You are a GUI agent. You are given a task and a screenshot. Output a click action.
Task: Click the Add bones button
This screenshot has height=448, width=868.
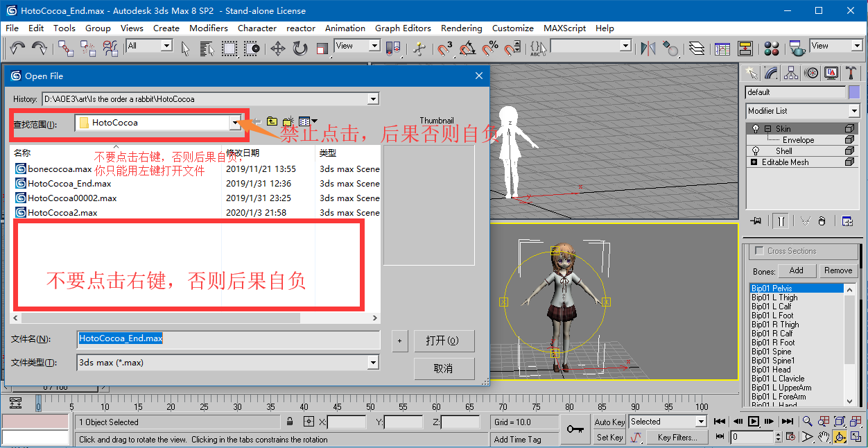pos(796,270)
